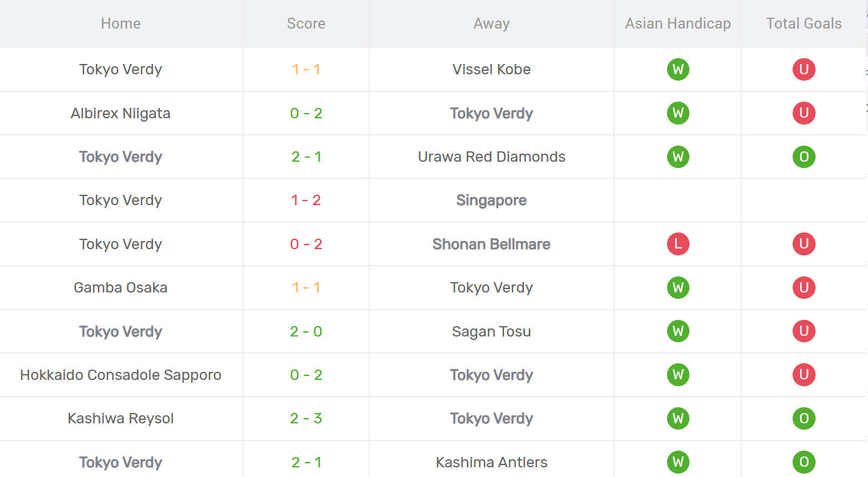The width and height of the screenshot is (868, 477).
Task: Click the Home column header
Action: [120, 23]
